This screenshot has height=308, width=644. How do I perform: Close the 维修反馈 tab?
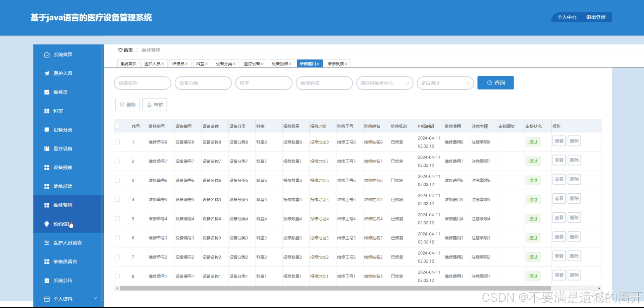point(346,64)
